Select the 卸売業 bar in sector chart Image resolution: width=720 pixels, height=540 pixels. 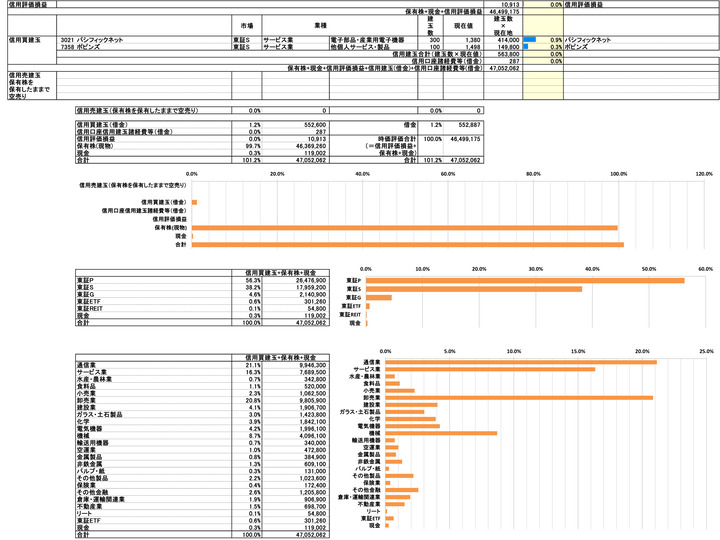click(519, 398)
